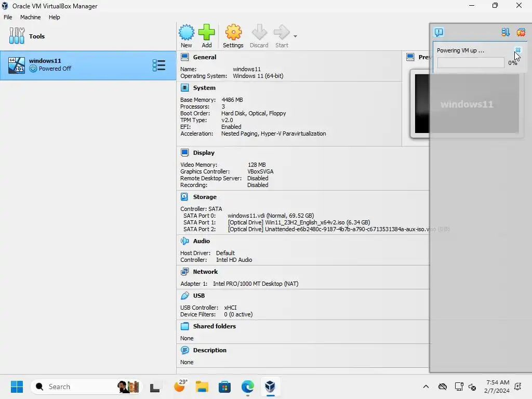Click the Description speech bubble icon

click(x=184, y=350)
